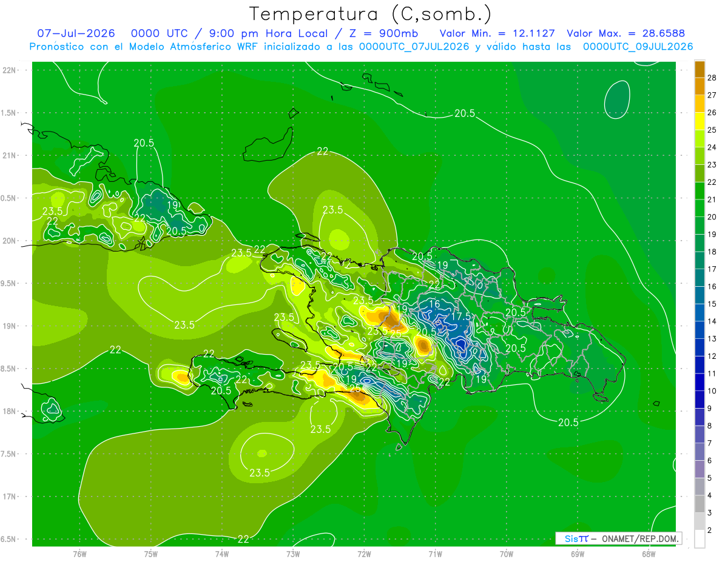Screen dimensions: 728x562
Task: Click the number 28 on the colour scale
Action: pyautogui.click(x=712, y=78)
